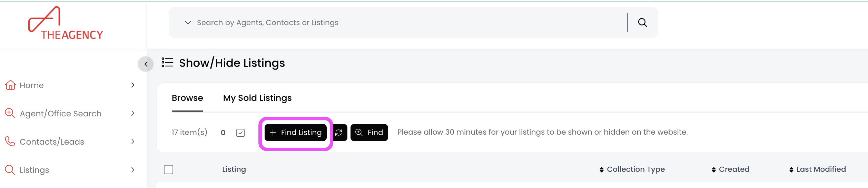
Task: Click the refresh listings icon
Action: point(339,133)
